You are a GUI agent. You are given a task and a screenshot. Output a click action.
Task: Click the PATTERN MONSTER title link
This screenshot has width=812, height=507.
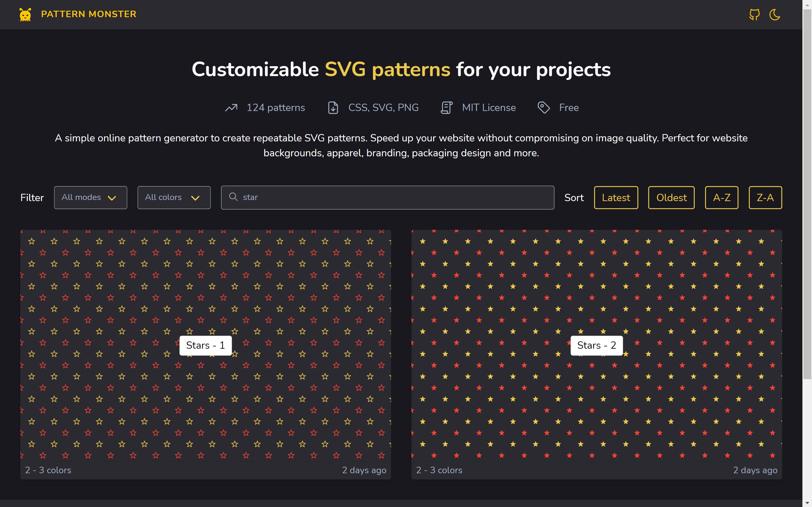tap(89, 14)
